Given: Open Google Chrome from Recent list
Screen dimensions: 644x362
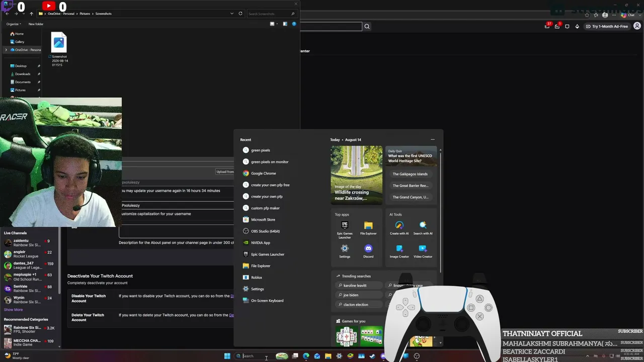Looking at the screenshot, I should click(260, 173).
